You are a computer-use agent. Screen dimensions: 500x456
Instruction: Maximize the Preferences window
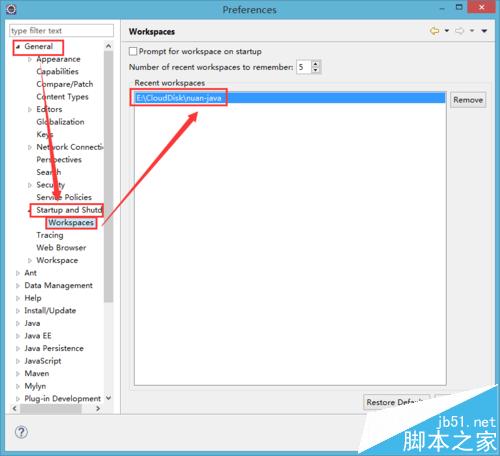[x=459, y=7]
